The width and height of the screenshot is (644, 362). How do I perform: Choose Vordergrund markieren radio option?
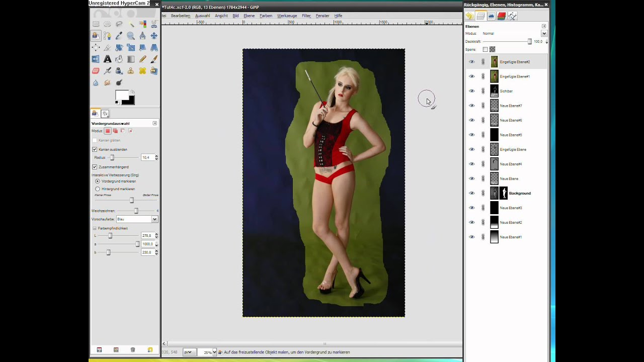tap(98, 181)
